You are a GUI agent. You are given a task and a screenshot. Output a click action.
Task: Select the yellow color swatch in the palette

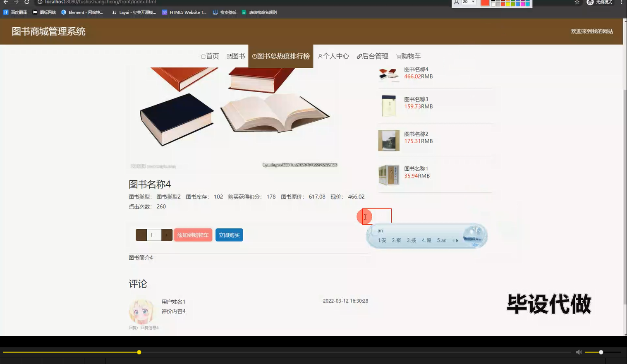click(508, 4)
